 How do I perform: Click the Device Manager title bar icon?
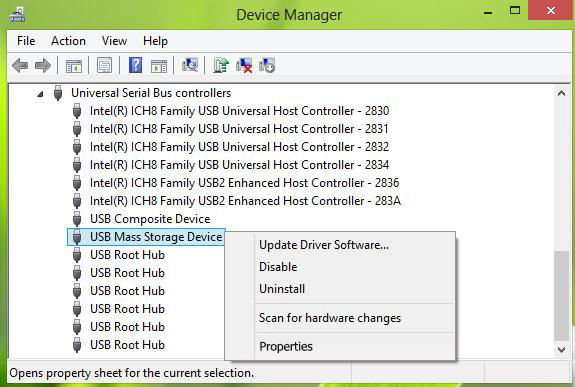[17, 15]
